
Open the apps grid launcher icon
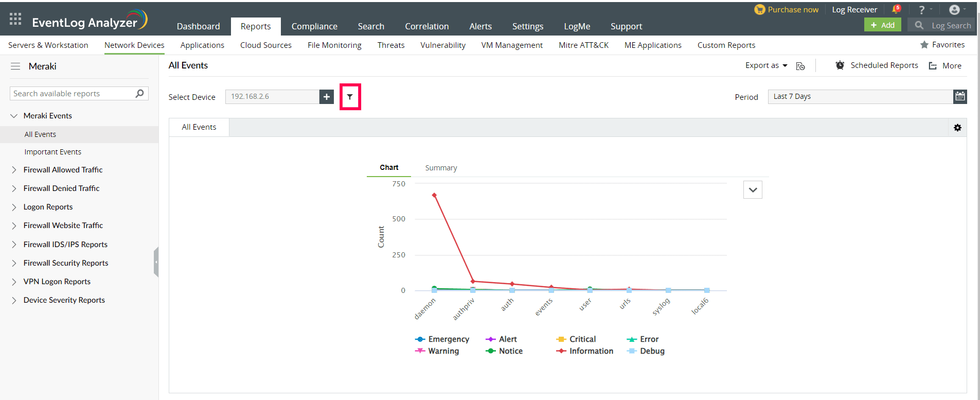pyautogui.click(x=15, y=20)
